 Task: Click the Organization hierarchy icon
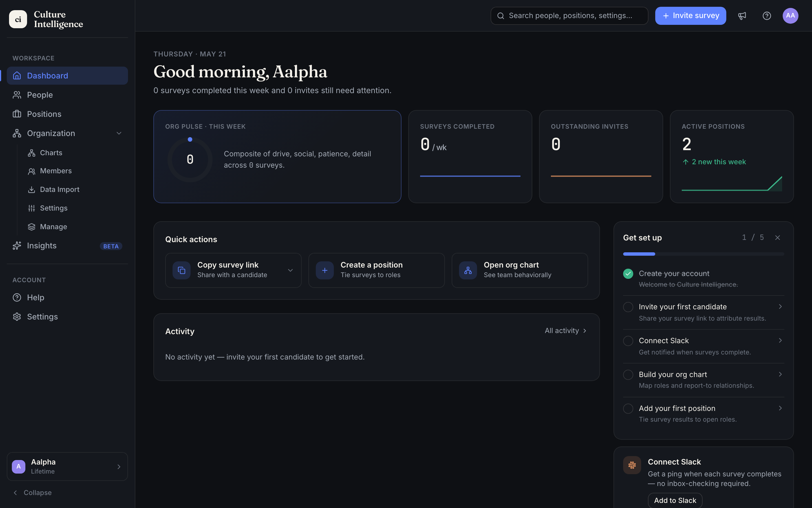17,133
